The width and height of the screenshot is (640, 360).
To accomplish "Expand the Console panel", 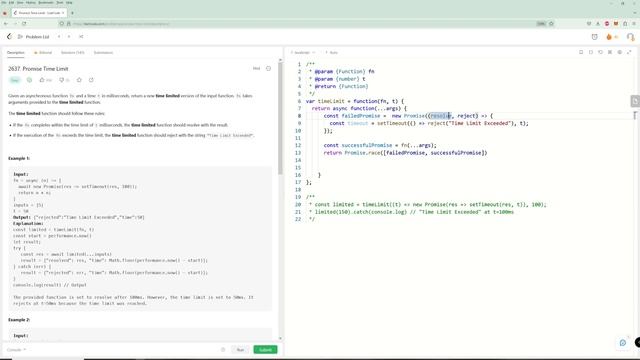I will [x=16, y=350].
